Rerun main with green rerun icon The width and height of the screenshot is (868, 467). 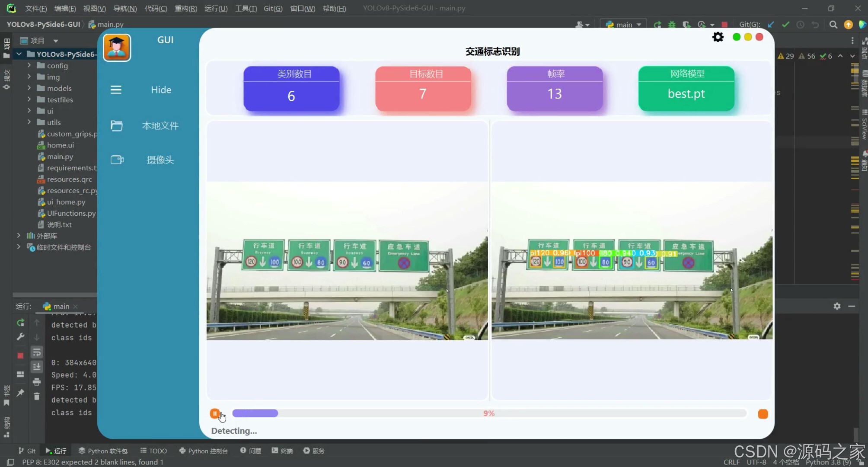[20, 323]
